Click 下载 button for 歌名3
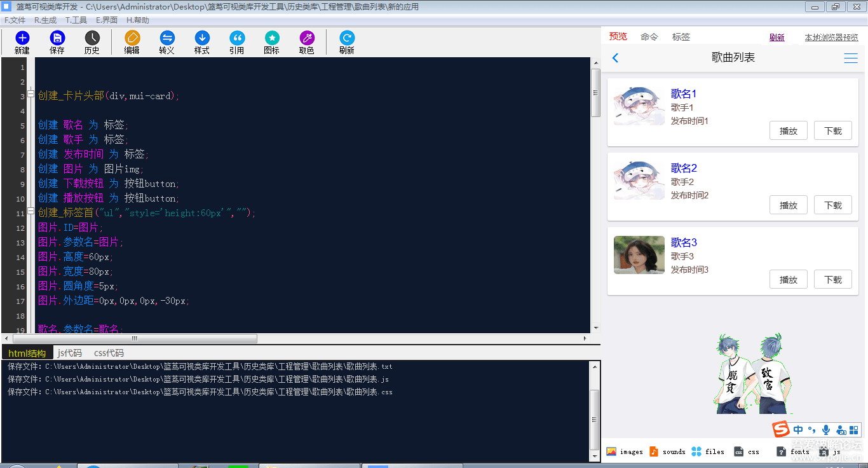 833,280
